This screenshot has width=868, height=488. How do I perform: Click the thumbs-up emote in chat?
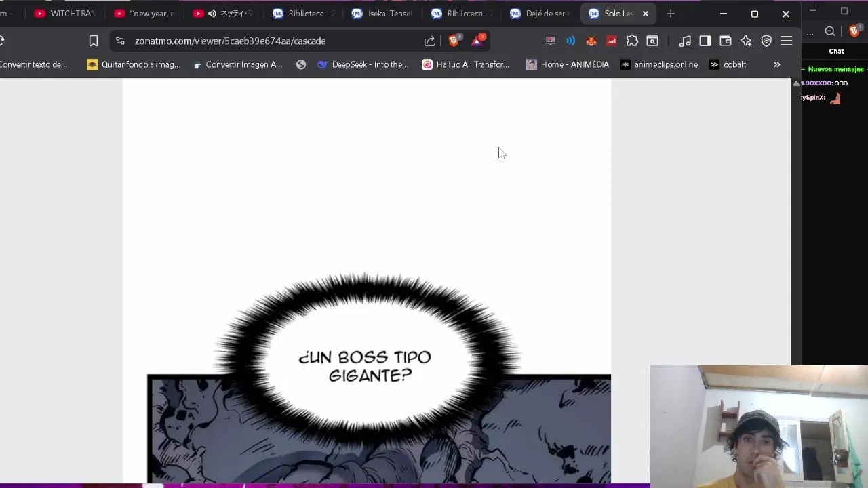click(835, 98)
